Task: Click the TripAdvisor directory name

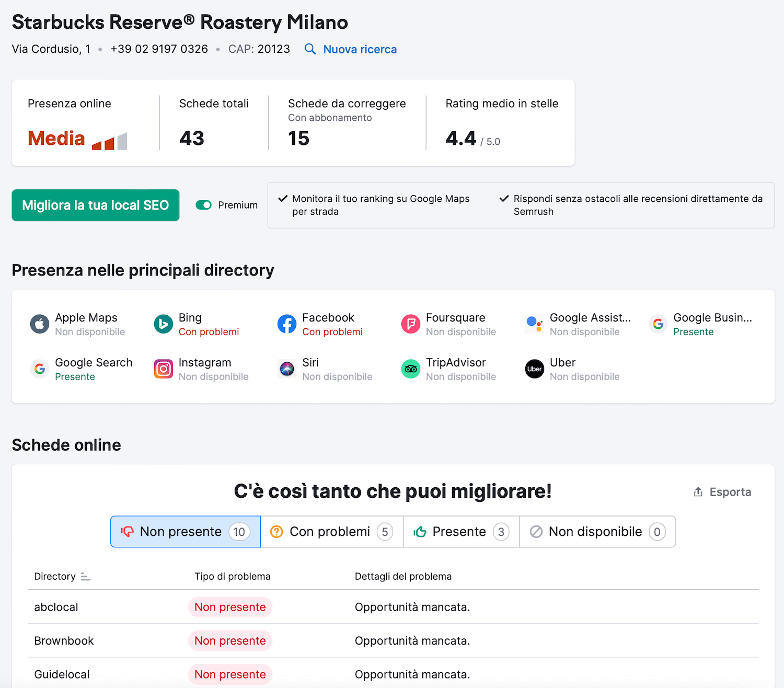Action: pos(456,363)
